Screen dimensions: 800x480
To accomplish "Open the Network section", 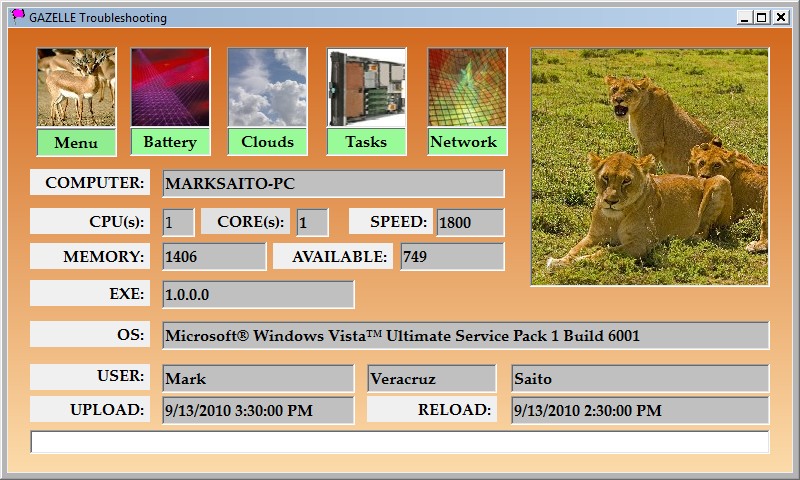I will pos(467,142).
